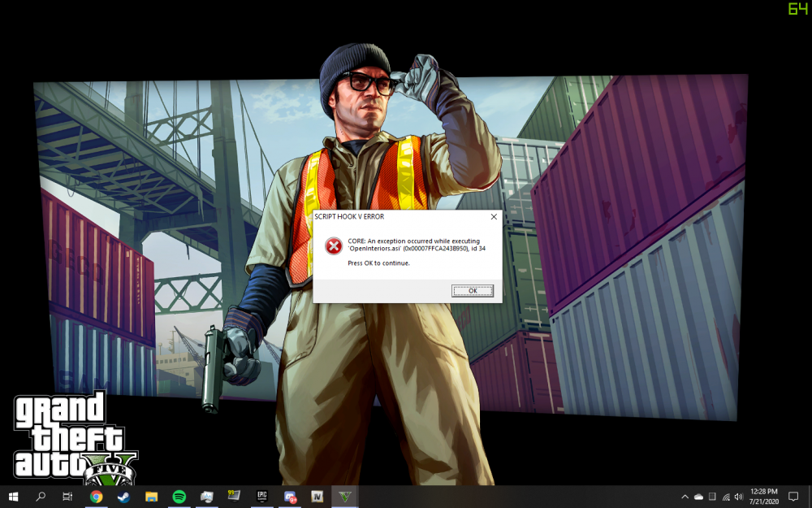The height and width of the screenshot is (508, 812).
Task: Open the Photos app from the taskbar
Action: pos(205,496)
